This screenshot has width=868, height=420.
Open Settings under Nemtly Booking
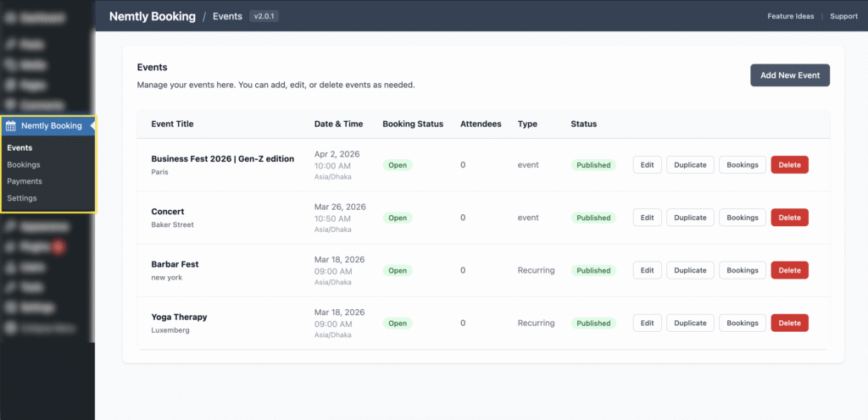click(22, 198)
